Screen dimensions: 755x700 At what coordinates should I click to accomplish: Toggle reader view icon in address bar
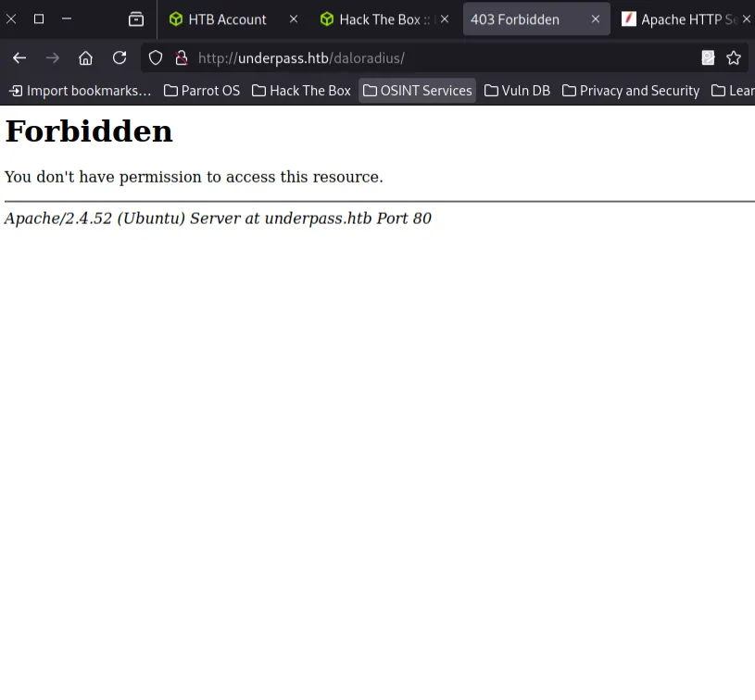pyautogui.click(x=708, y=58)
